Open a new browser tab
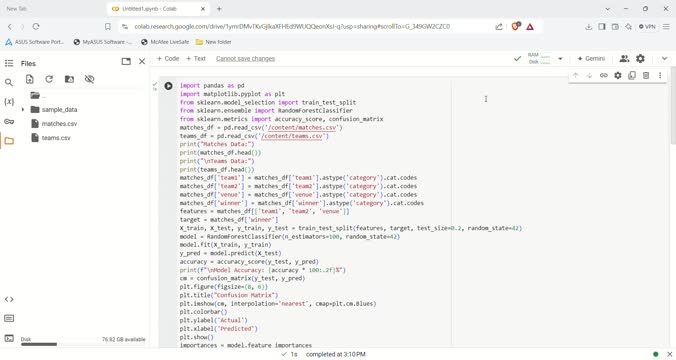The width and height of the screenshot is (676, 360). pyautogui.click(x=219, y=9)
